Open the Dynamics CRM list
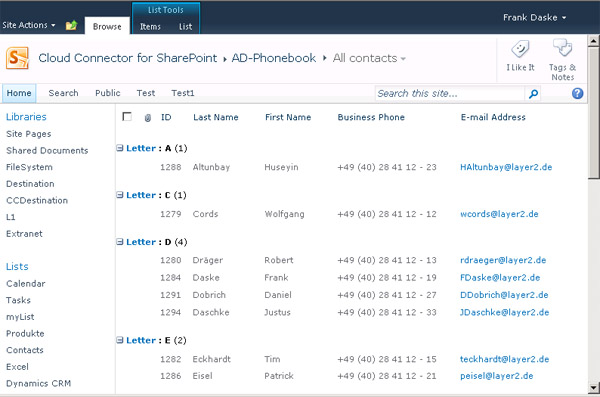Screen dimensions: 600x397 pos(39,383)
